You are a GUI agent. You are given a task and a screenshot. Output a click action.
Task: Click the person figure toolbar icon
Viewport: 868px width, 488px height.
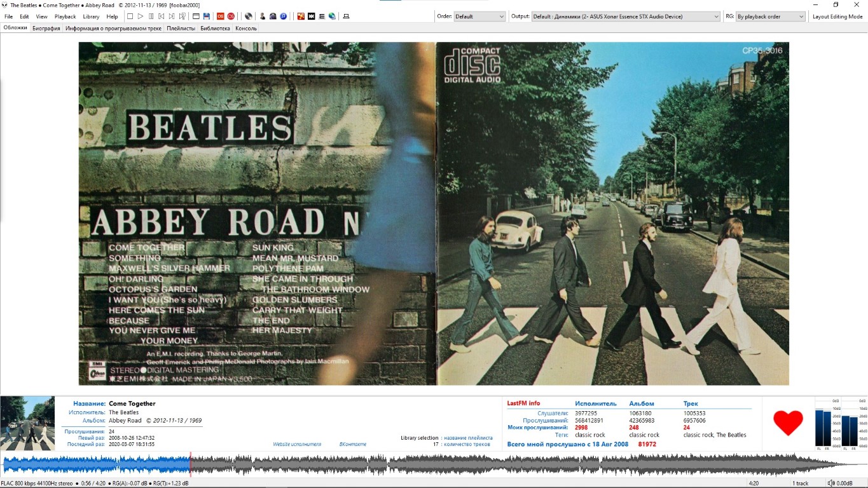[263, 17]
